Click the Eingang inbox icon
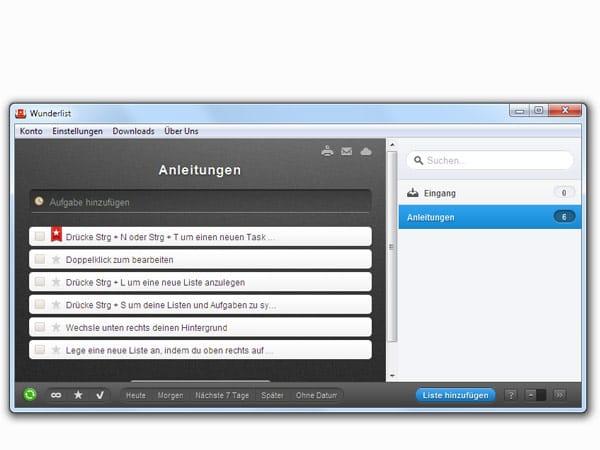 point(412,192)
